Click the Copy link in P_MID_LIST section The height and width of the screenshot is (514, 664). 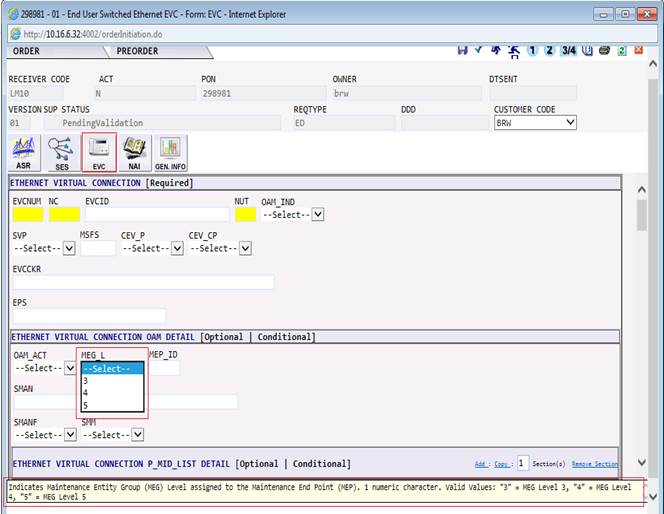coord(501,464)
